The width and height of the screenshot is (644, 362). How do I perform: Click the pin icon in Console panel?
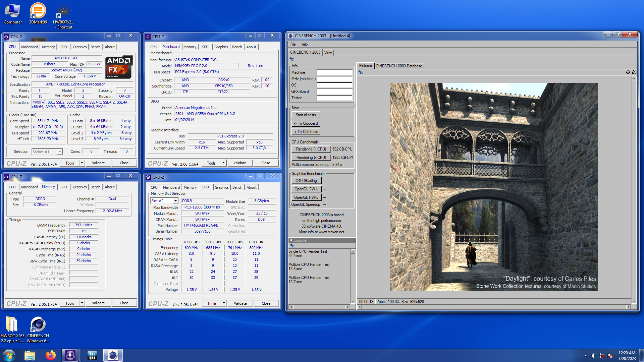point(292,246)
